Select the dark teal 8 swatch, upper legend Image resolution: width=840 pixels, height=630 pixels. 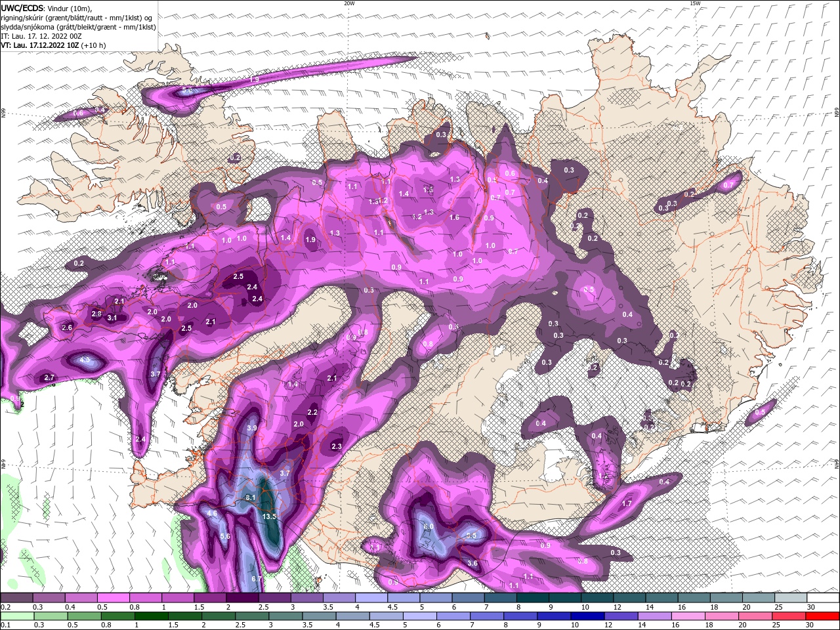[x=533, y=598]
